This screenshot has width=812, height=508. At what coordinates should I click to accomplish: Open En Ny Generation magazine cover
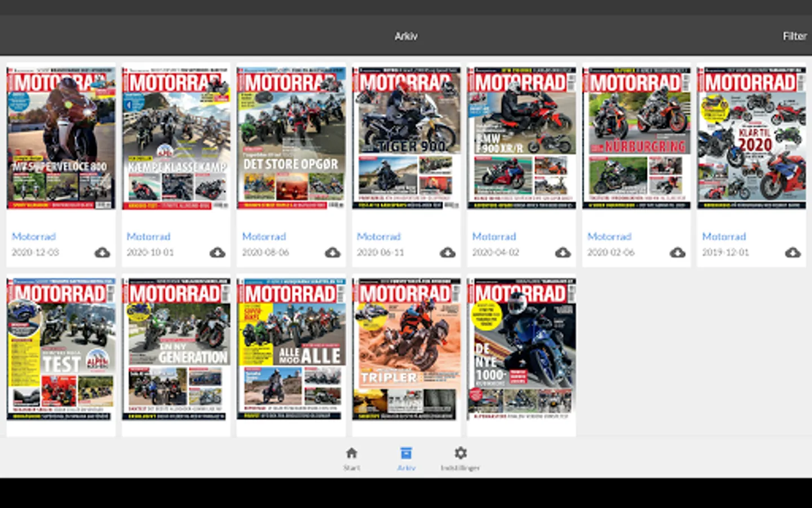tap(176, 349)
